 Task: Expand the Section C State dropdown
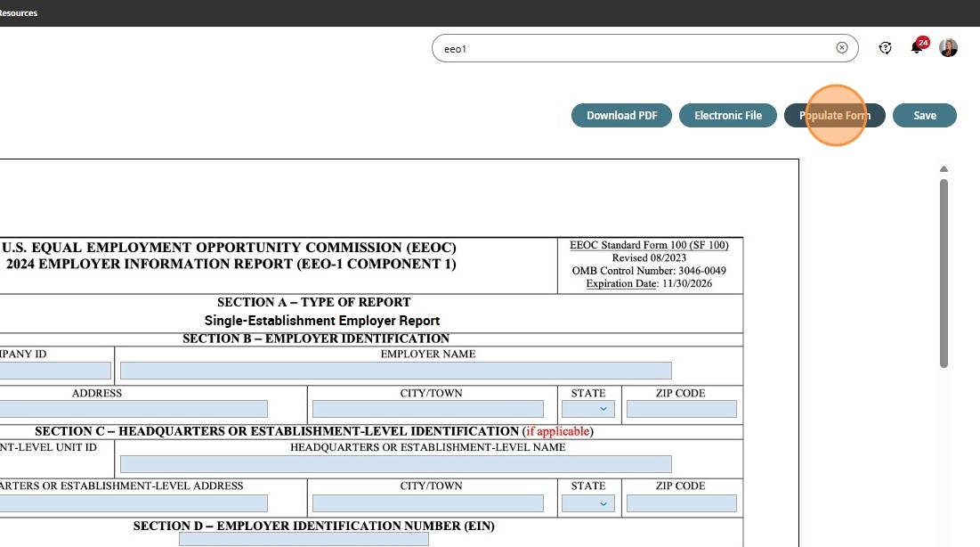coord(588,503)
